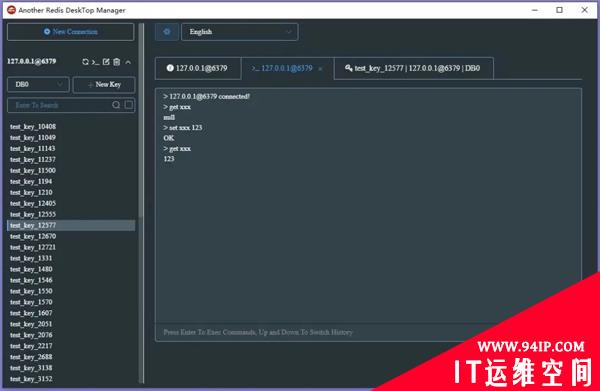Toggle the exact search checkbox
600x391 pixels.
129,105
